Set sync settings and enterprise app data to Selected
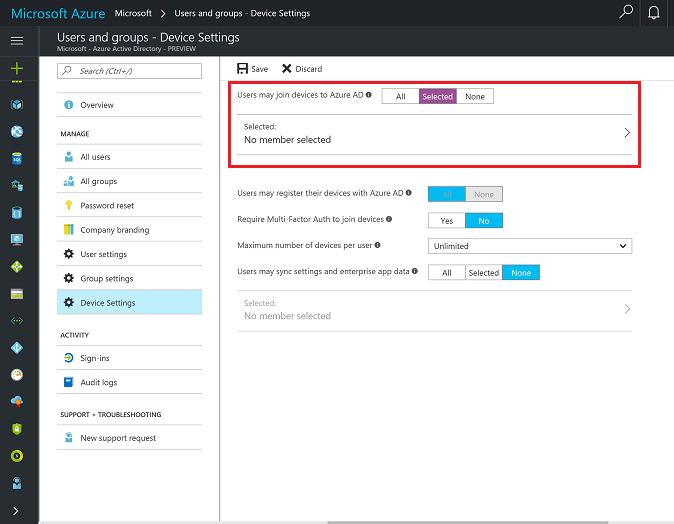This screenshot has width=674, height=524. [x=483, y=273]
